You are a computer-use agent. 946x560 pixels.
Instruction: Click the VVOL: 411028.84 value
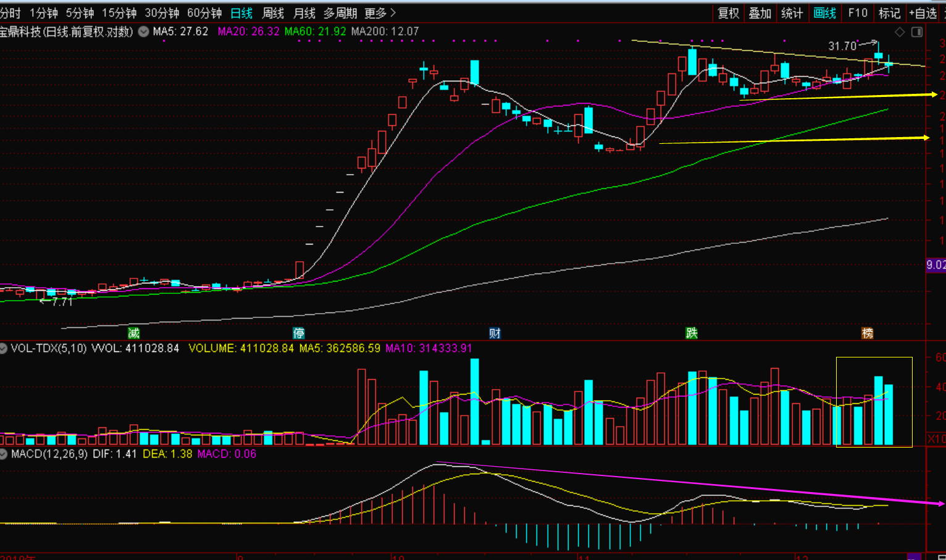pos(135,348)
